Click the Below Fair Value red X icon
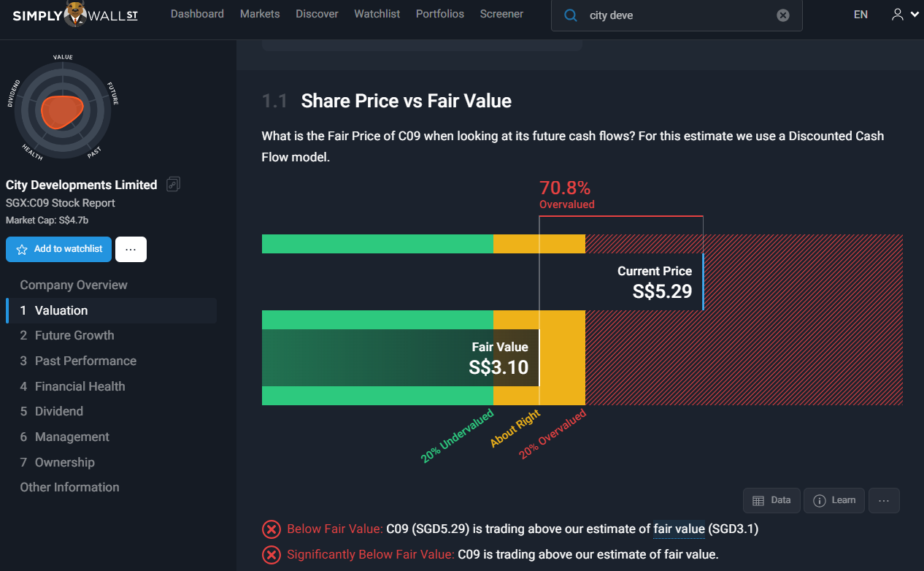Screen dimensions: 924x571 click(271, 529)
